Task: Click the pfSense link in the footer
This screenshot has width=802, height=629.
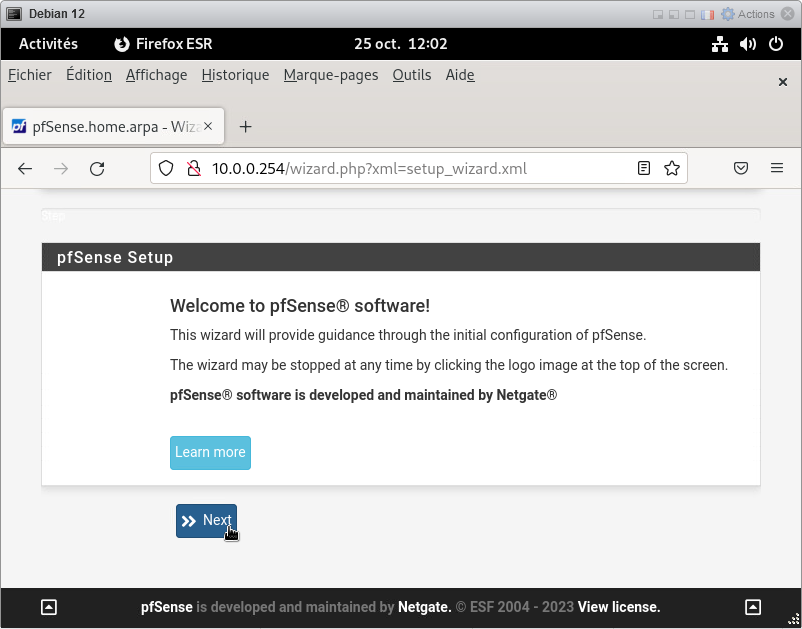Action: coord(167,607)
